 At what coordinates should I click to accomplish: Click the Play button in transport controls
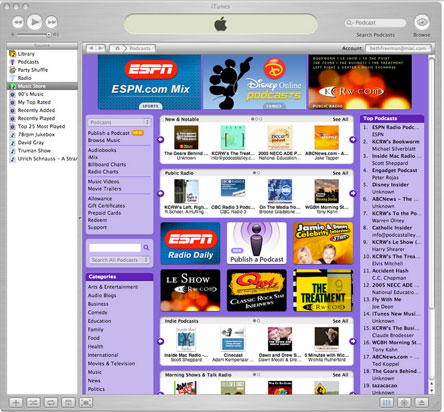coord(34,22)
